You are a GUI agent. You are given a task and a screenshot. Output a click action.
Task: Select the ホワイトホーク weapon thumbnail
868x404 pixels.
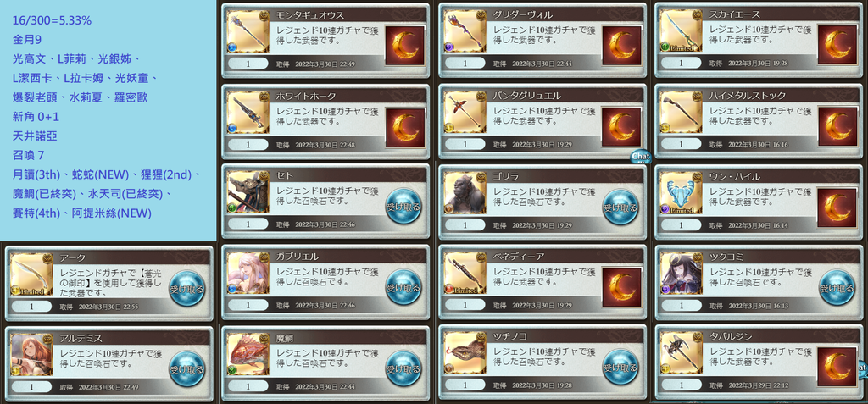(248, 113)
